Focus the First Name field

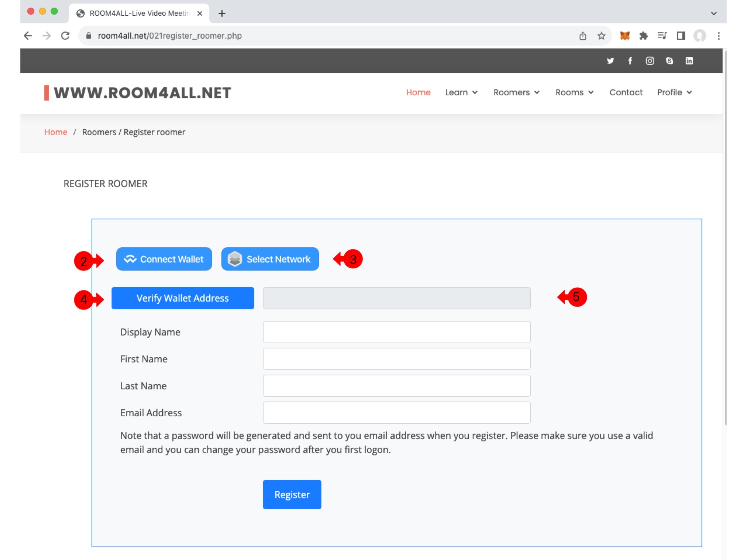396,359
